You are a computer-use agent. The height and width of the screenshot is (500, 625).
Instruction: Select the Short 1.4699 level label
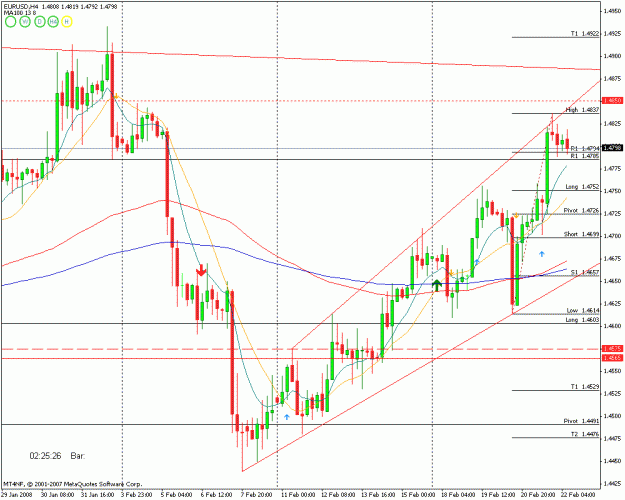[581, 234]
